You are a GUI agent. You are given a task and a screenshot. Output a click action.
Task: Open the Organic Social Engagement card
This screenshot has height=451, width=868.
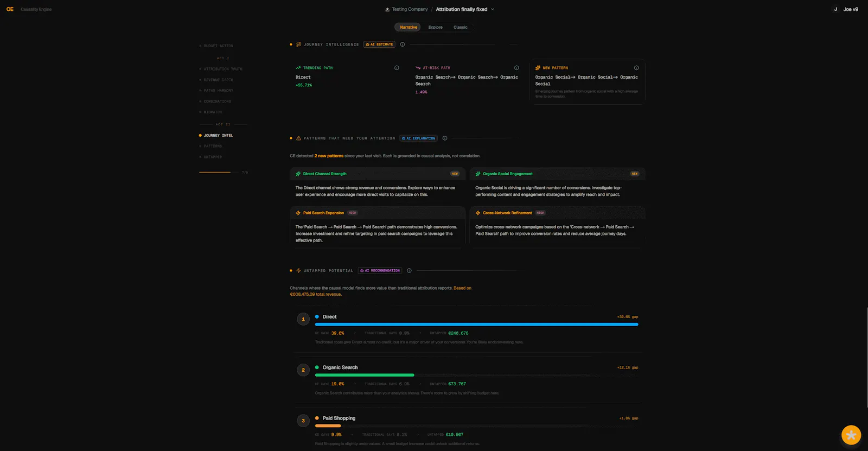click(557, 185)
